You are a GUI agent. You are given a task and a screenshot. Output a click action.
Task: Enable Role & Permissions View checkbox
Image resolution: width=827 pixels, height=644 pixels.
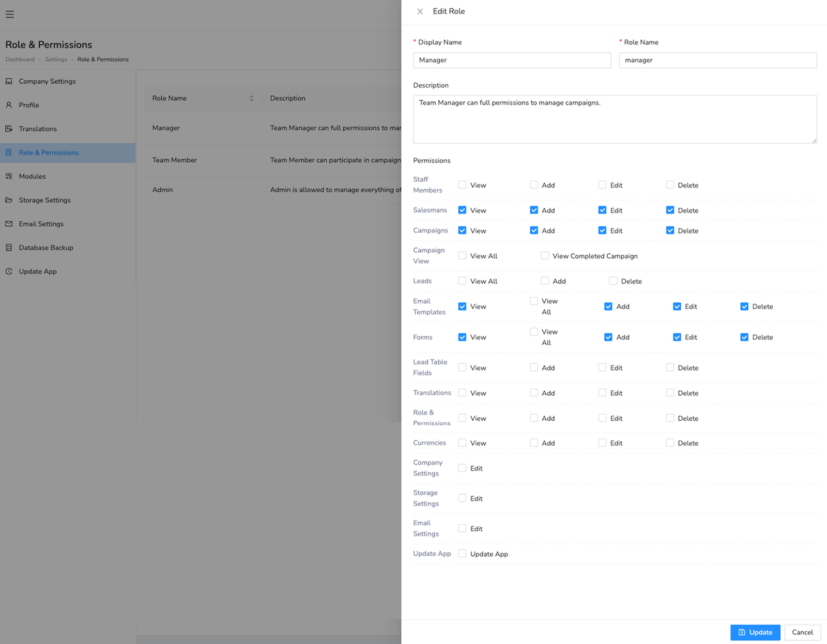[x=462, y=418]
